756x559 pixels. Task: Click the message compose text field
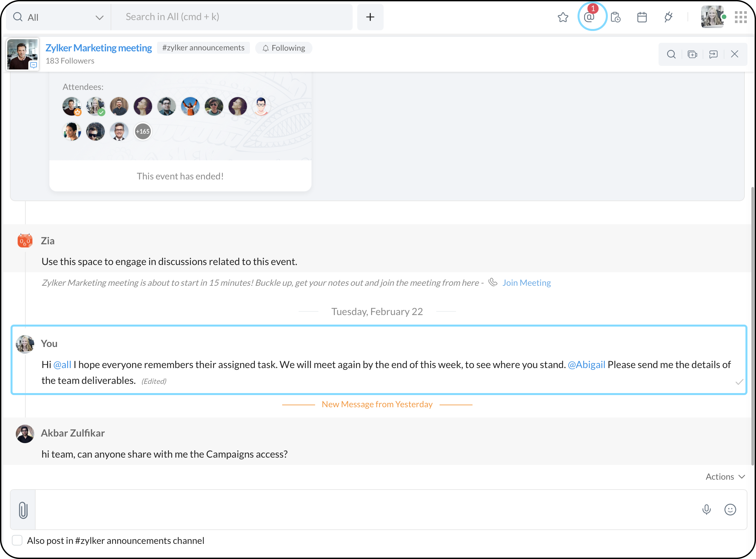[365, 509]
